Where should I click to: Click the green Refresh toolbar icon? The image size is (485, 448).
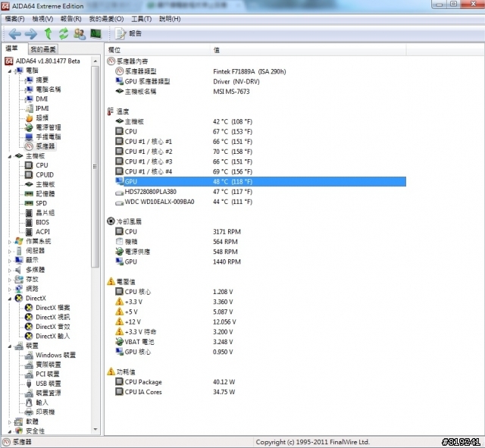[64, 33]
